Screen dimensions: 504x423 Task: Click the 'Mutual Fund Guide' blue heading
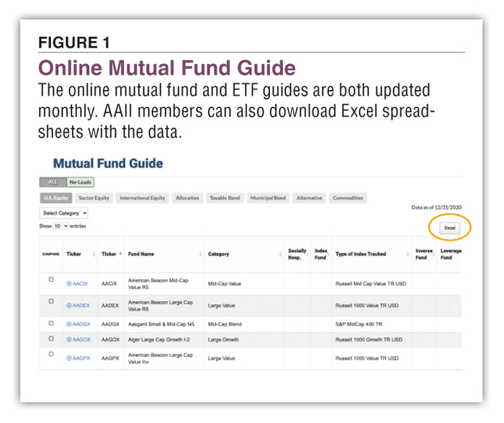click(108, 164)
